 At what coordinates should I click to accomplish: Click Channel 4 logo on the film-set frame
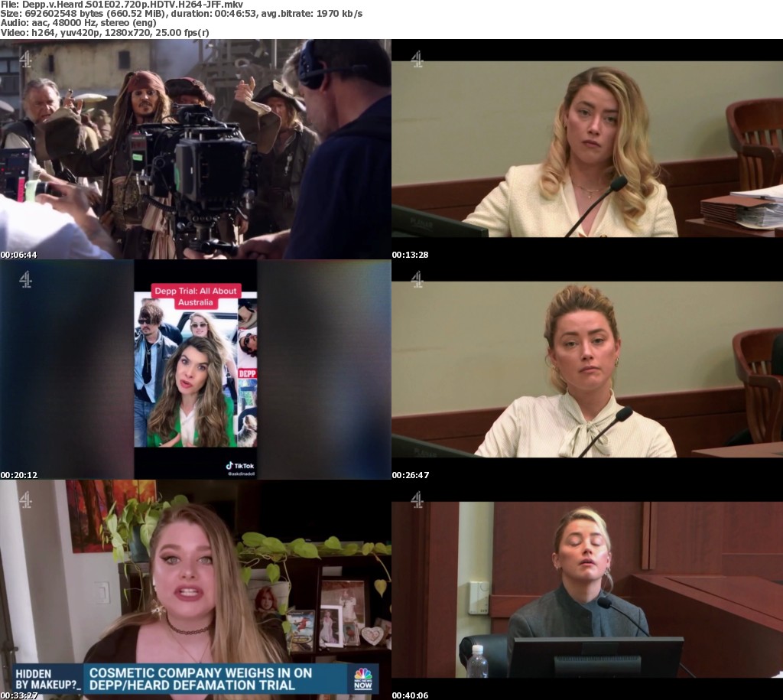pos(25,59)
